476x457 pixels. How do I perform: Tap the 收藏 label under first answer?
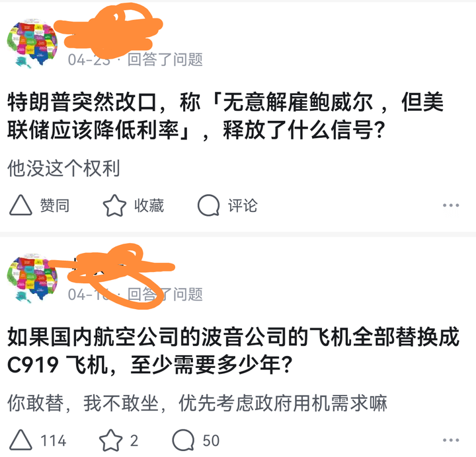[x=149, y=205]
